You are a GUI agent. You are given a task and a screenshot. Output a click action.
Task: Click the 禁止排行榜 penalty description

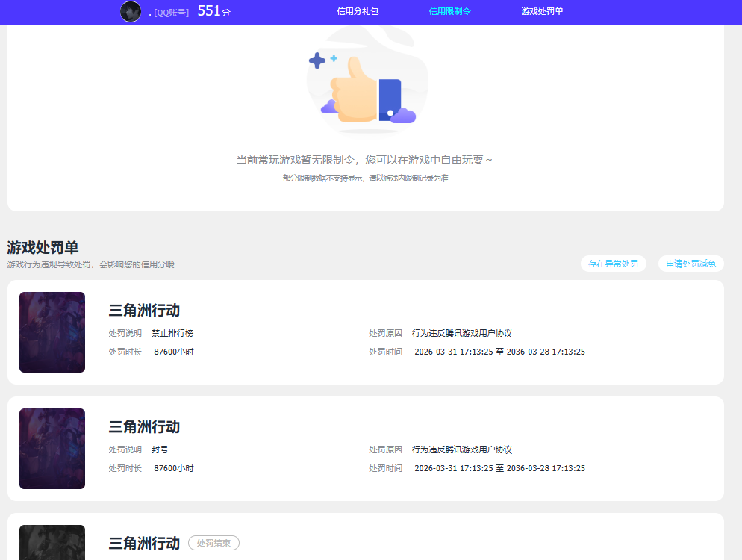click(x=172, y=333)
